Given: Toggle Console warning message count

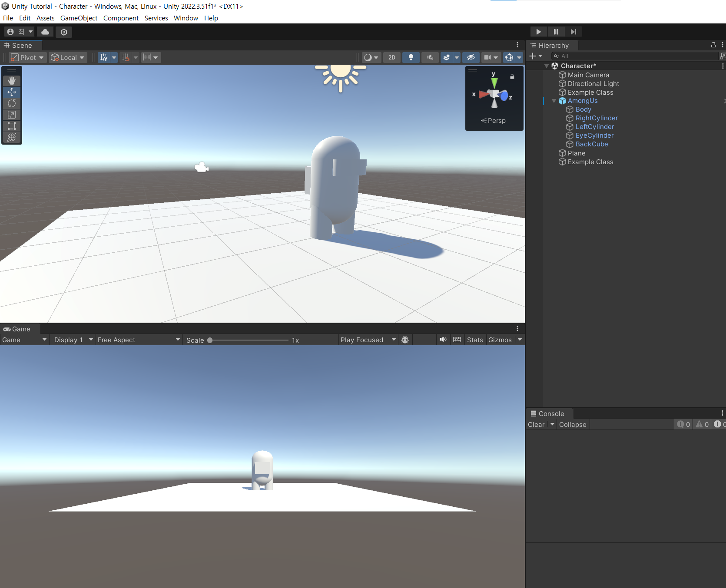Looking at the screenshot, I should tap(702, 425).
